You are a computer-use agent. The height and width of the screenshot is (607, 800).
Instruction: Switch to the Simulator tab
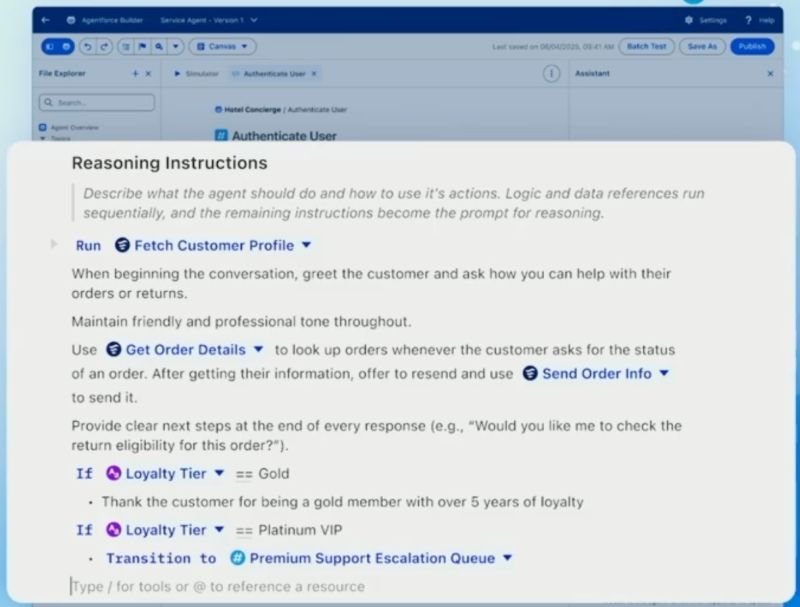pos(196,73)
